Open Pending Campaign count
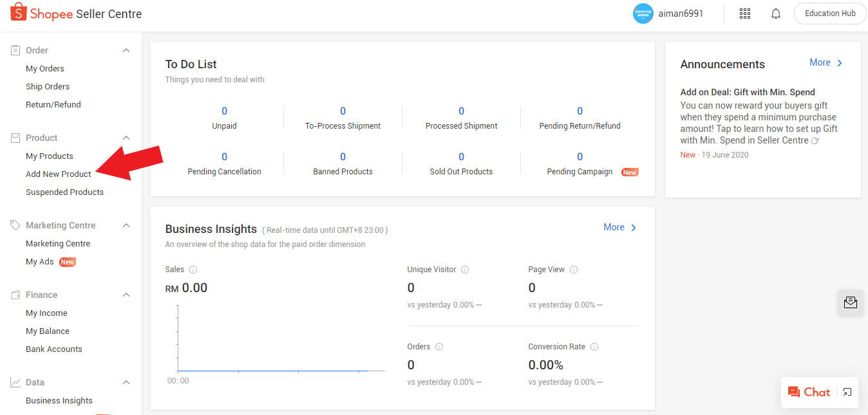This screenshot has width=868, height=415. [580, 157]
